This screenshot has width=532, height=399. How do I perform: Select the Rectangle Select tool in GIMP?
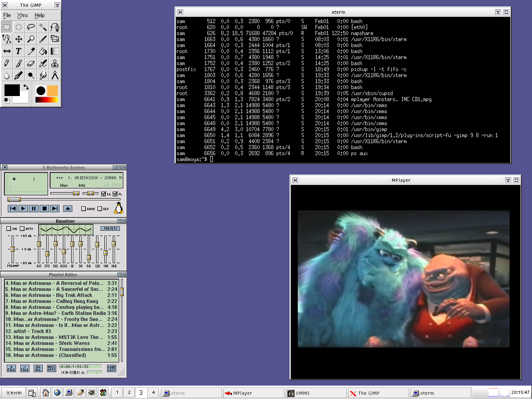[7, 27]
